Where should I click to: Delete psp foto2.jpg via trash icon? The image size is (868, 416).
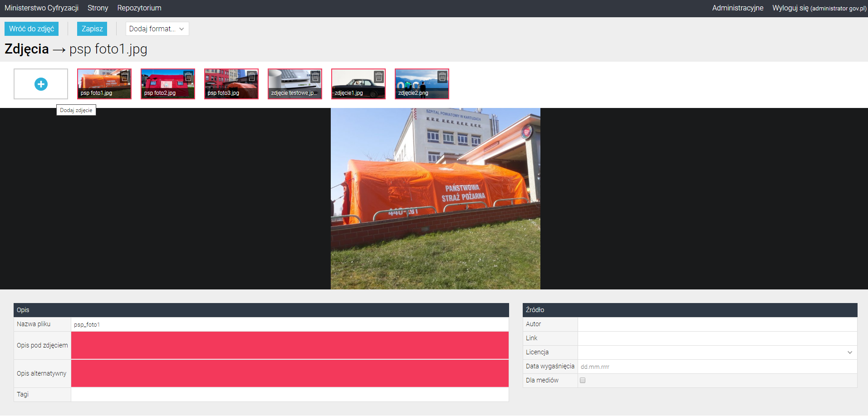tap(188, 77)
